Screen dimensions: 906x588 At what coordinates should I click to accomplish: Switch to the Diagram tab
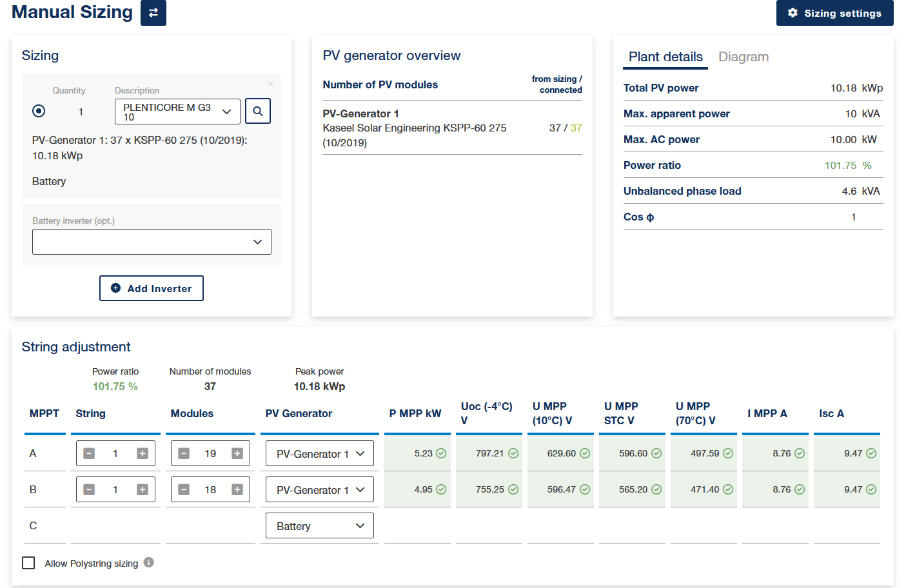744,57
